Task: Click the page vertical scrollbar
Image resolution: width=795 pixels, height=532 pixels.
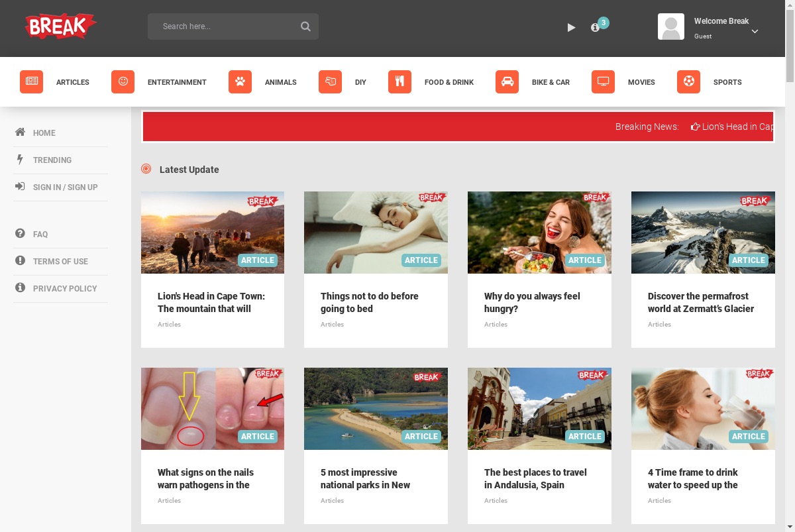Action: coord(790,266)
